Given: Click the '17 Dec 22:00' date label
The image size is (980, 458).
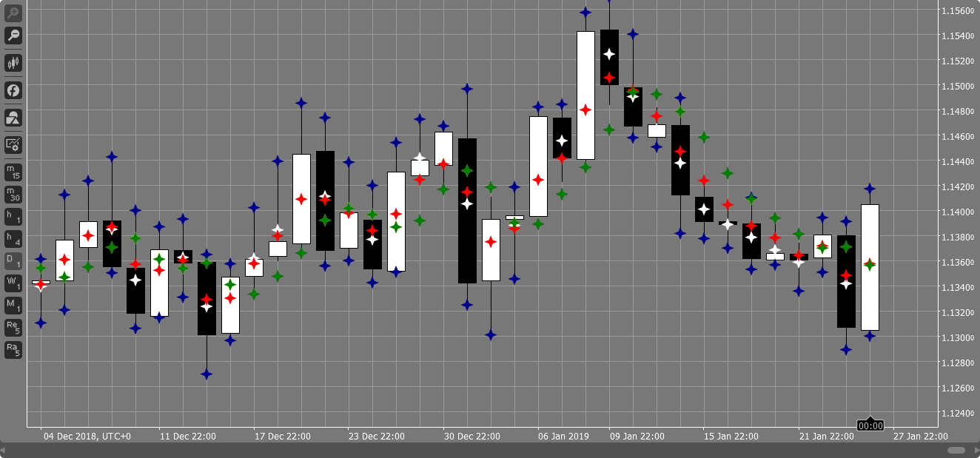Looking at the screenshot, I should coord(283,437).
